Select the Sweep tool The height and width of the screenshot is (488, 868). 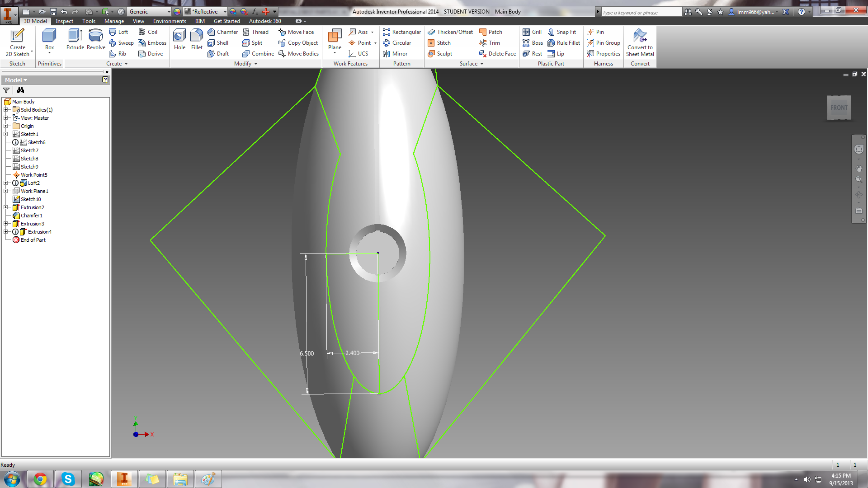pos(121,43)
